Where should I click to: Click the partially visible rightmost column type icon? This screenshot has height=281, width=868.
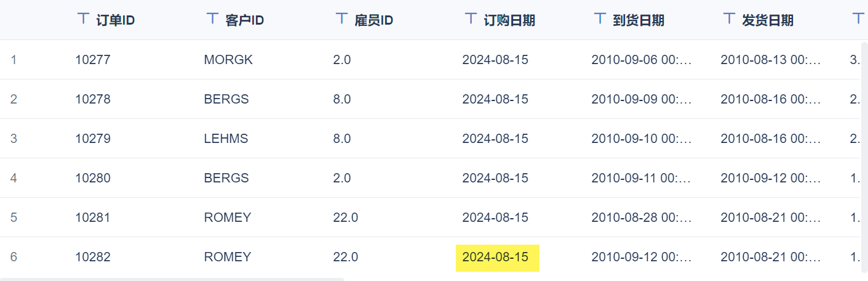click(859, 18)
